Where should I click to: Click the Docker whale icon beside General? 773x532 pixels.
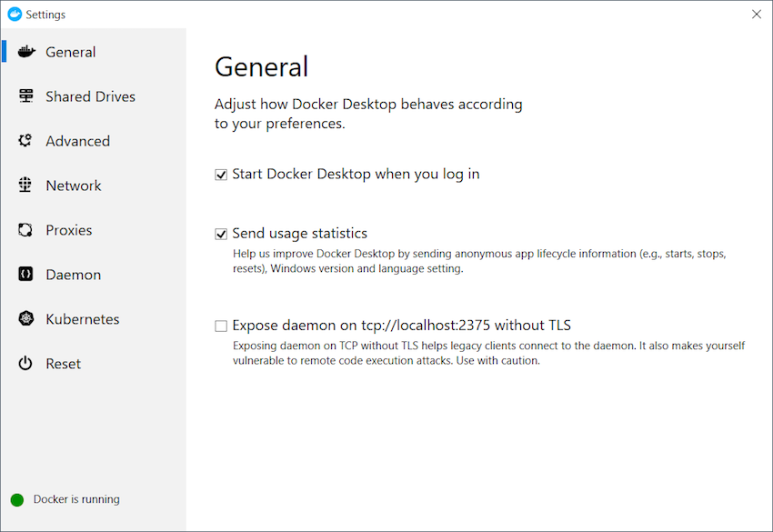pyautogui.click(x=26, y=51)
